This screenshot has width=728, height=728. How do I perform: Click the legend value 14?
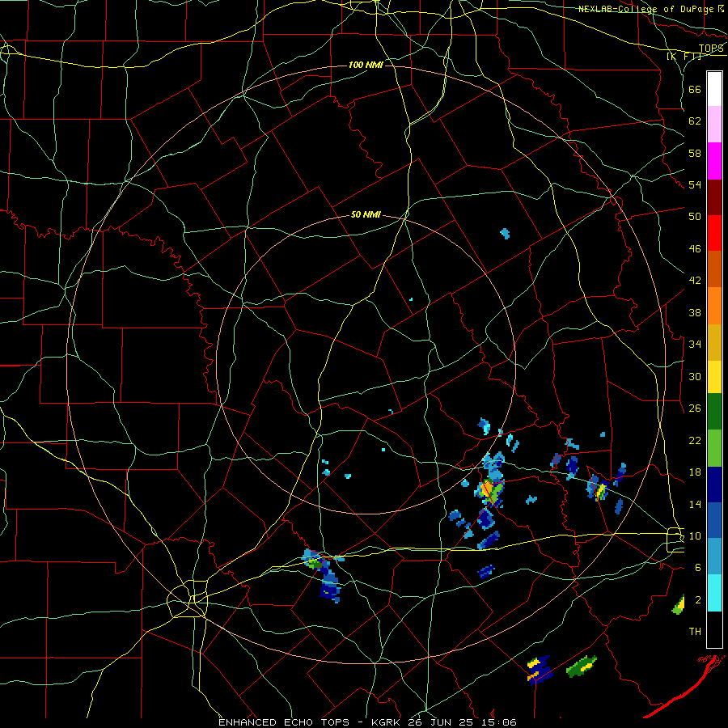pyautogui.click(x=695, y=504)
